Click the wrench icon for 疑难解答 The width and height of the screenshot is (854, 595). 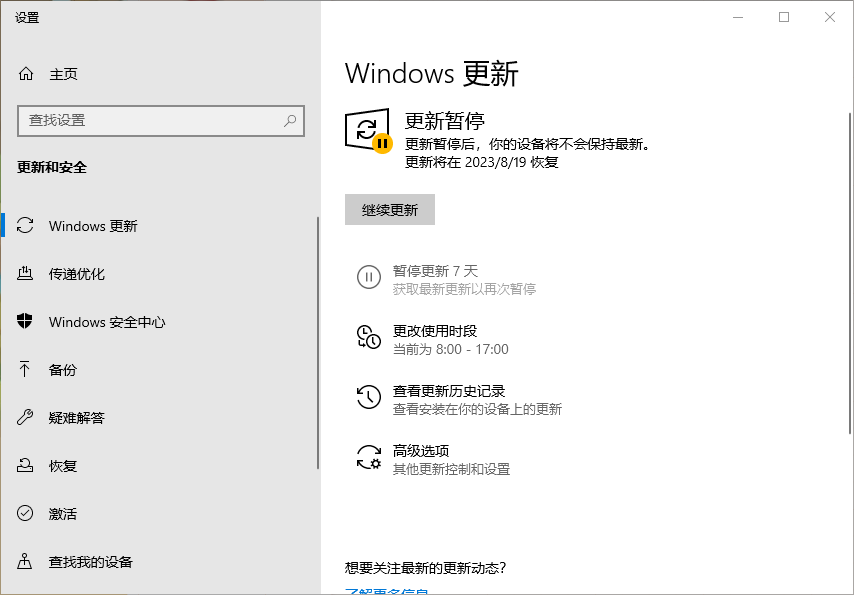25,417
